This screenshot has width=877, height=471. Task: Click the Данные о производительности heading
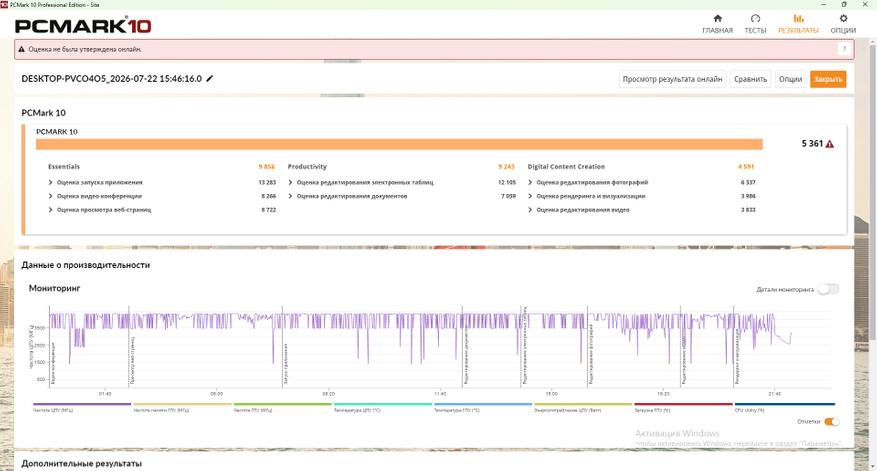[86, 265]
